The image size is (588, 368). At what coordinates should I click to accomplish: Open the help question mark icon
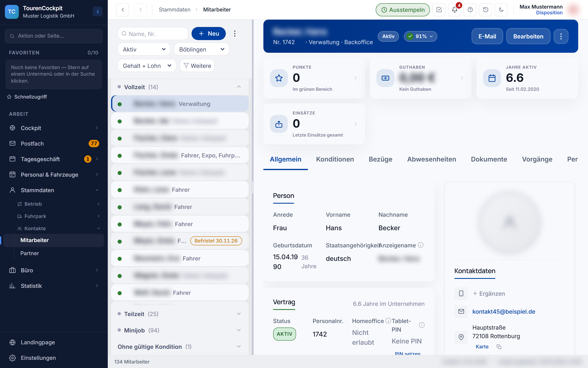click(x=470, y=10)
